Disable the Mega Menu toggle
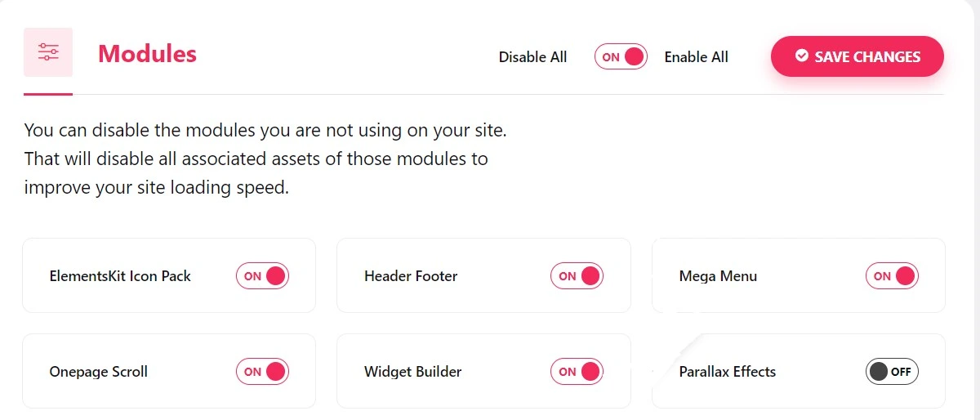The image size is (980, 420). tap(892, 275)
